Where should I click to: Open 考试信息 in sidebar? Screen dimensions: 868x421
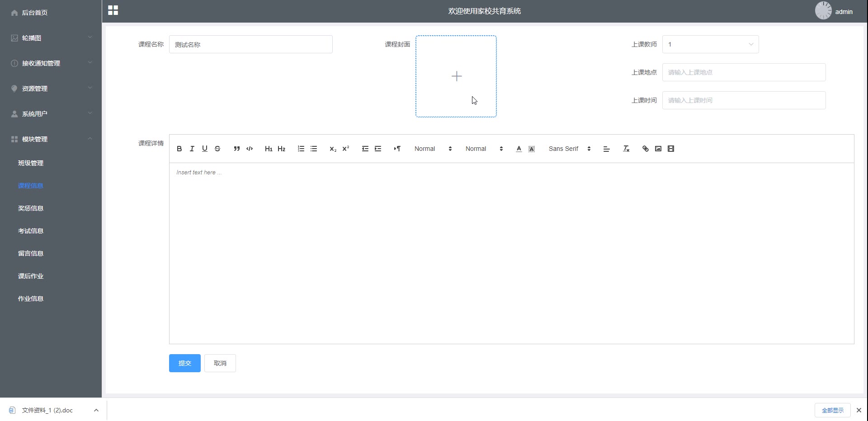click(x=31, y=231)
